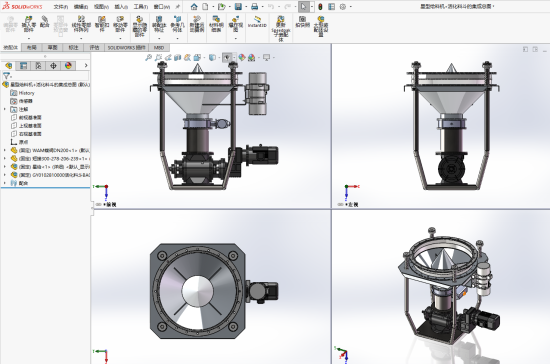The width and height of the screenshot is (550, 364).
Task: Open the PropertyManager tab
Action: [x=24, y=66]
